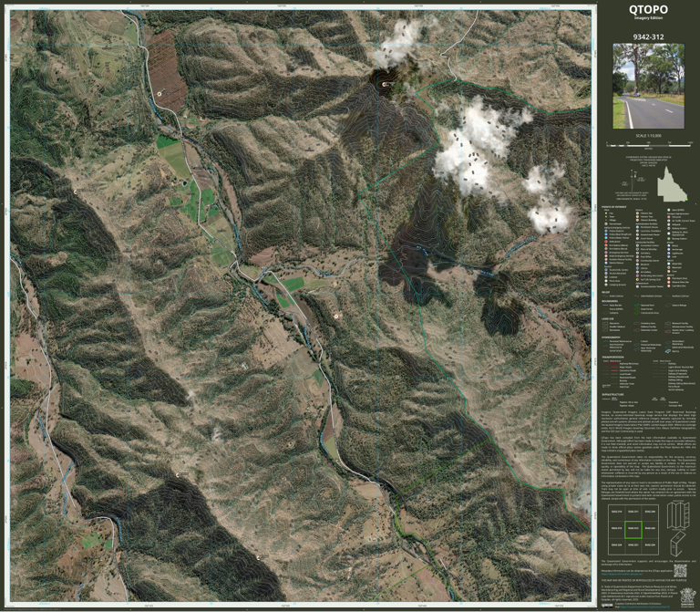Click the large white cloud patch on the map

478,145
